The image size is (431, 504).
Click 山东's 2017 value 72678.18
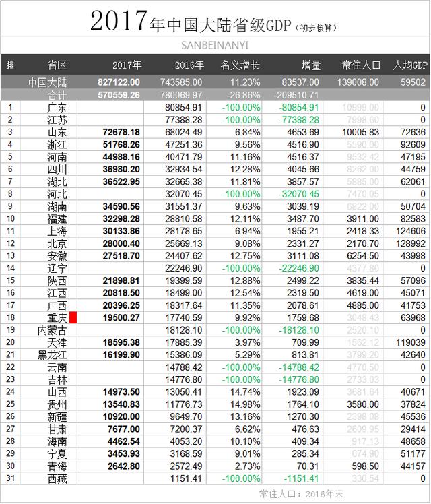point(121,132)
